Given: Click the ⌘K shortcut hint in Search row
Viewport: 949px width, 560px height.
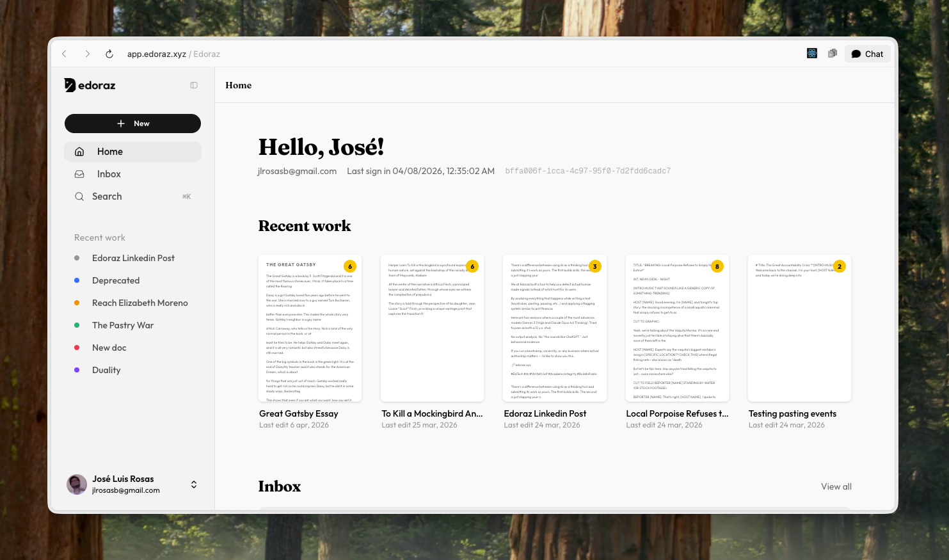Looking at the screenshot, I should click(186, 196).
